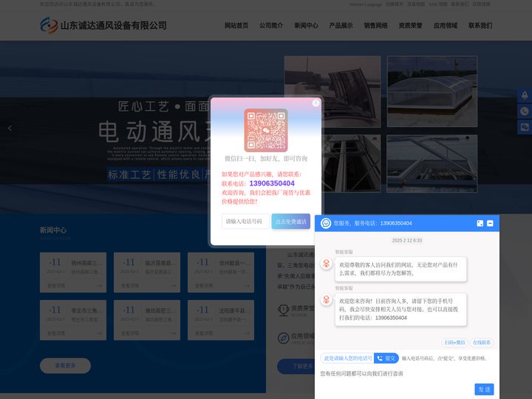
Task: Click the bell notification side icon
Action: 525,95
